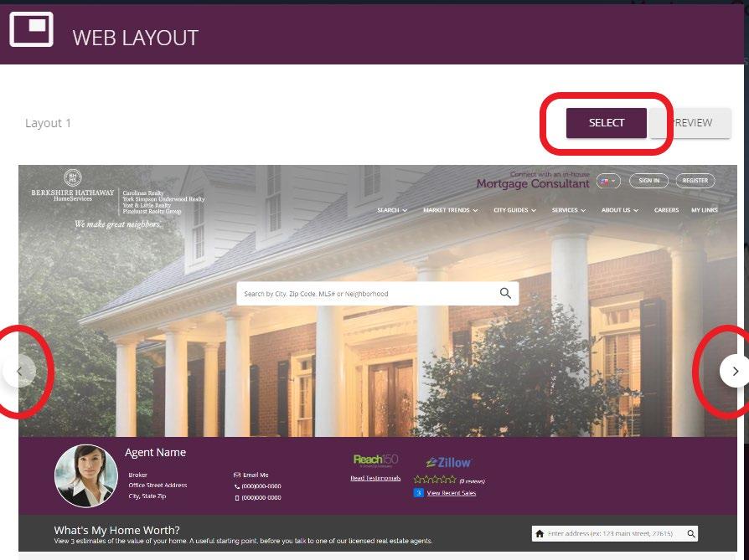
Task: Click the Reach150 logo
Action: [375, 460]
